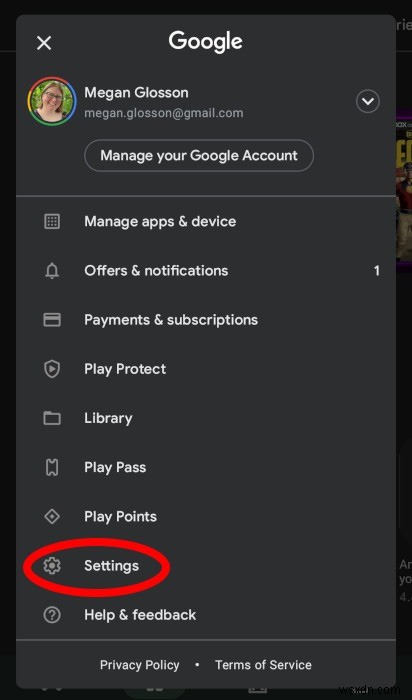Open Payments & subscriptions
412x700 pixels.
coord(206,320)
